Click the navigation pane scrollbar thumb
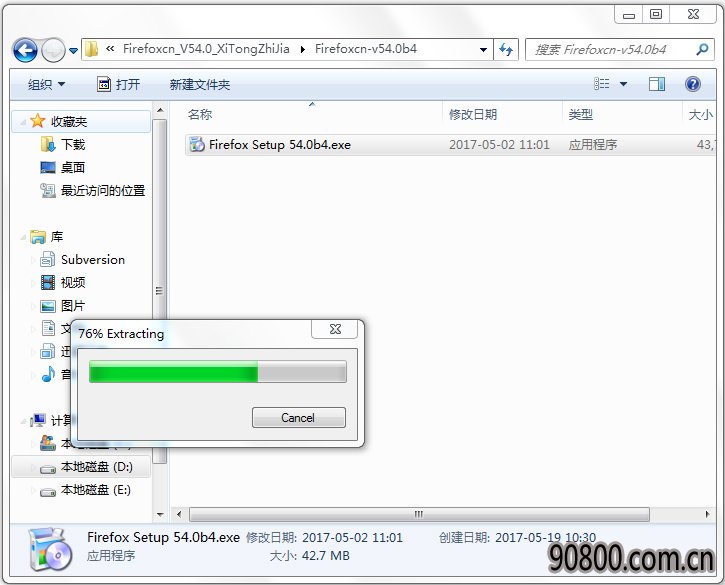This screenshot has height=585, width=725. click(160, 291)
